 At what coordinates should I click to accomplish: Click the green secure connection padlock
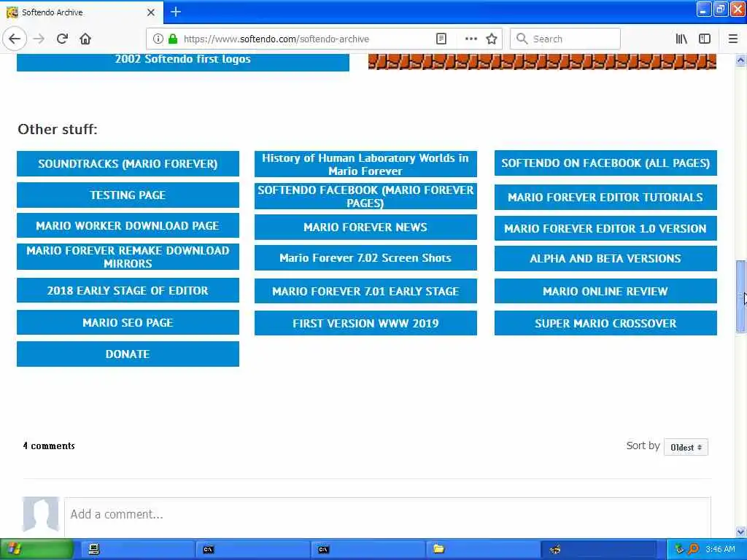(173, 39)
